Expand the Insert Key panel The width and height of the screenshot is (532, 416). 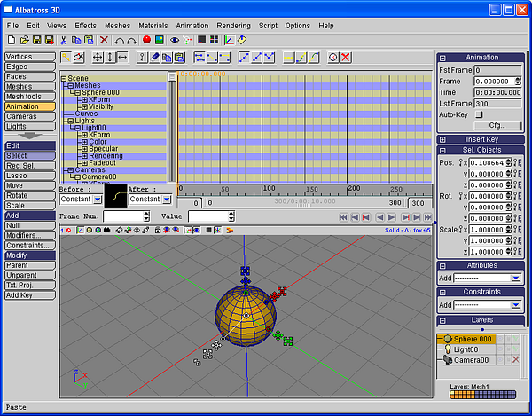coord(442,139)
